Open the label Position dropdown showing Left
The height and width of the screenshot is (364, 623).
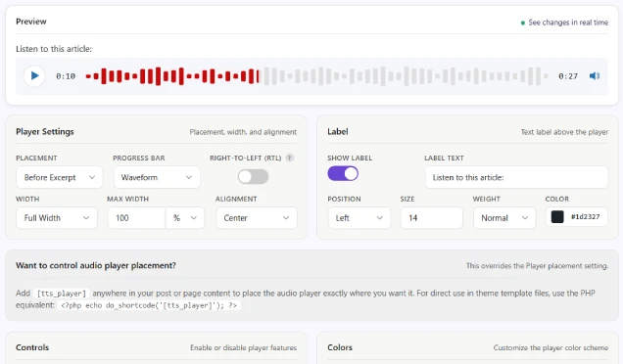359,217
